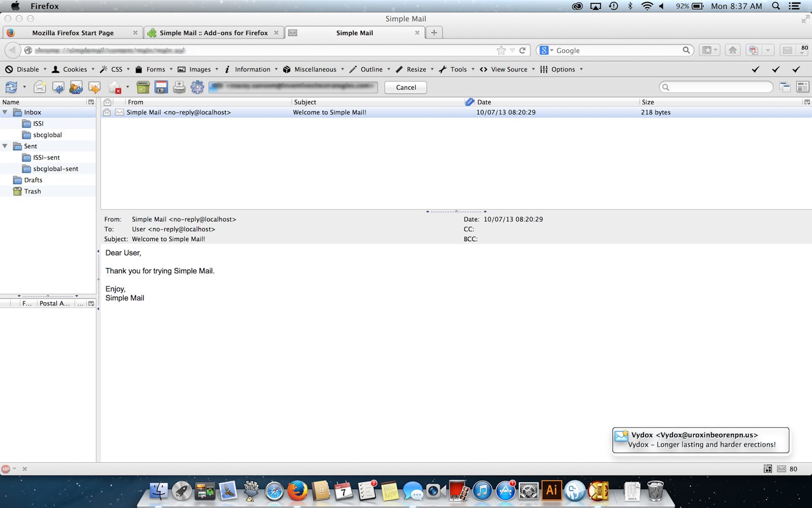Click the news-style layout icon
812x508 pixels.
tap(803, 87)
